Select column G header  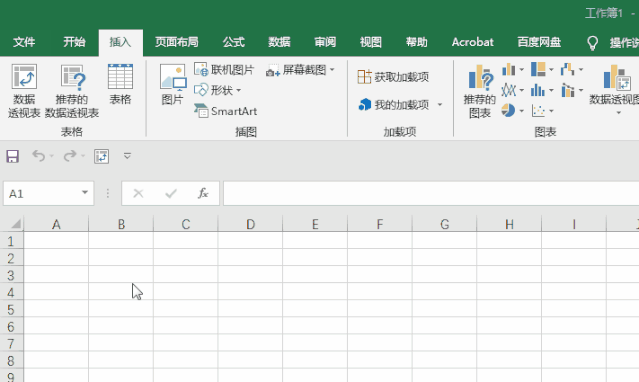[x=444, y=224]
